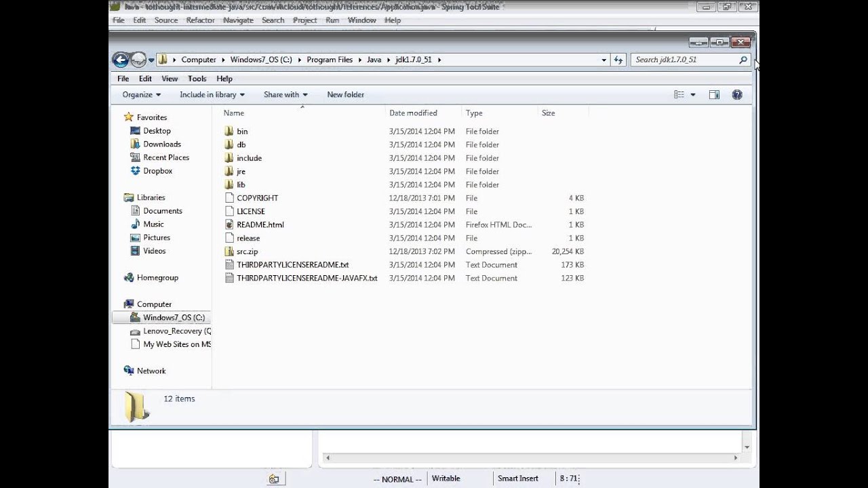868x488 pixels.
Task: Open Explorer Help menu
Action: [224, 79]
